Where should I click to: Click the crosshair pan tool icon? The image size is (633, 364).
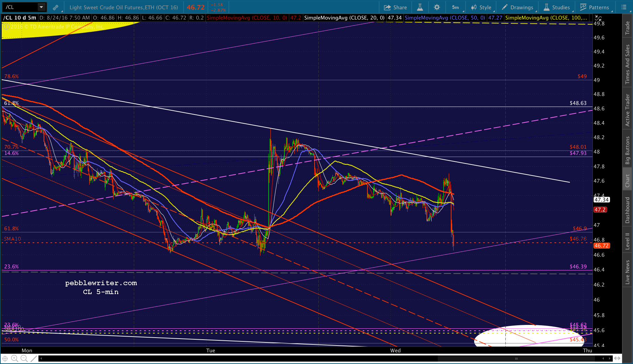tap(5, 359)
